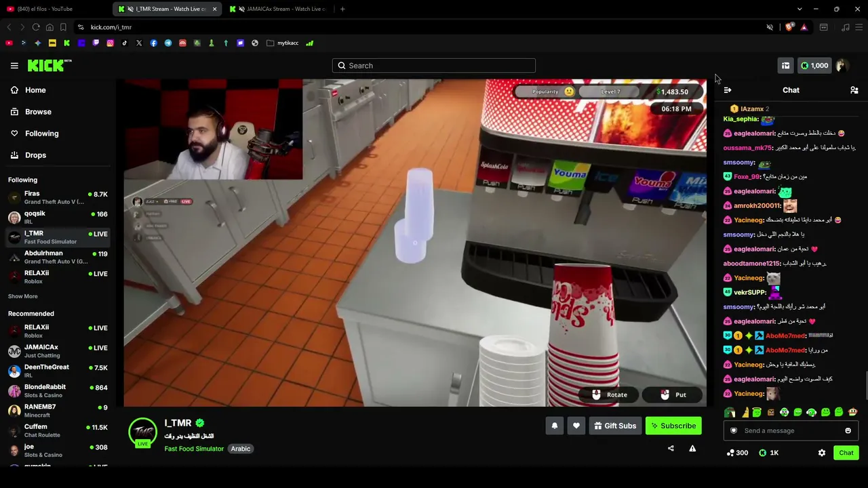Share the stream via share icon
868x488 pixels.
pyautogui.click(x=671, y=448)
